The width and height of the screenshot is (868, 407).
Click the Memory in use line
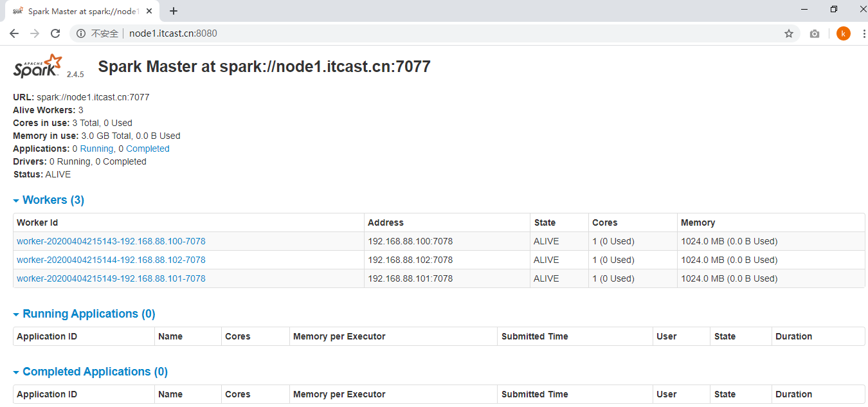[x=96, y=136]
